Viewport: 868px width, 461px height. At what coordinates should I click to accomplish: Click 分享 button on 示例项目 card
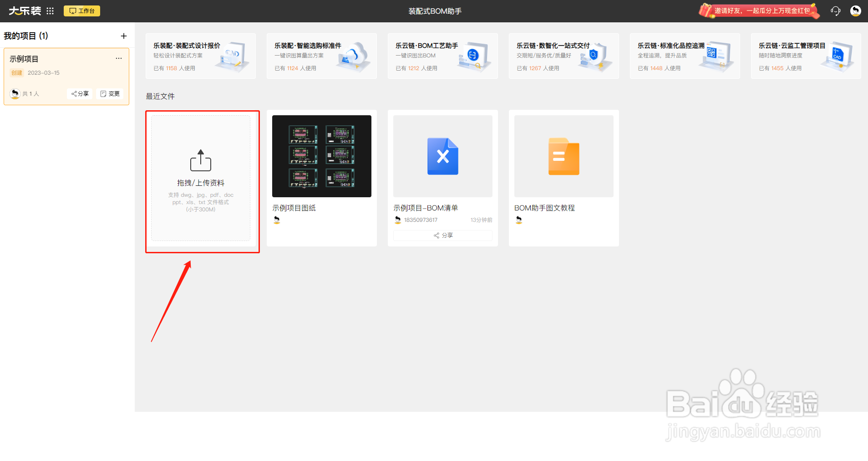coord(80,94)
